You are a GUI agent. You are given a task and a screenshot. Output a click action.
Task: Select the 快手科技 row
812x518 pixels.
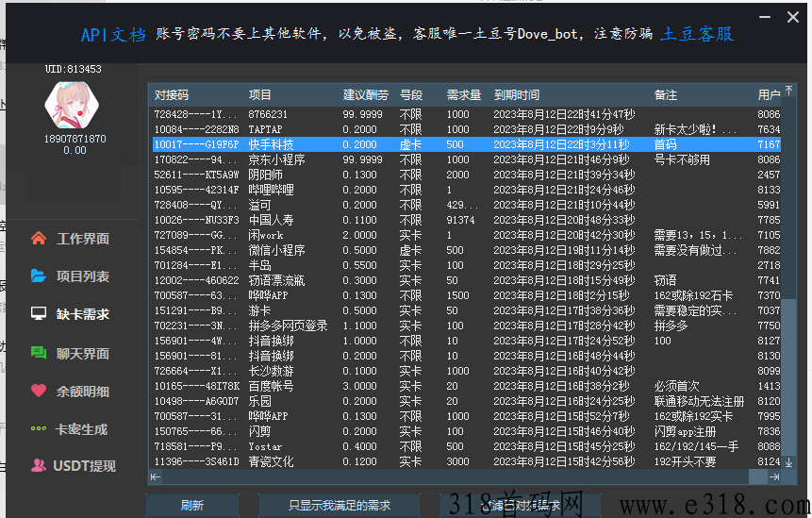[466, 144]
